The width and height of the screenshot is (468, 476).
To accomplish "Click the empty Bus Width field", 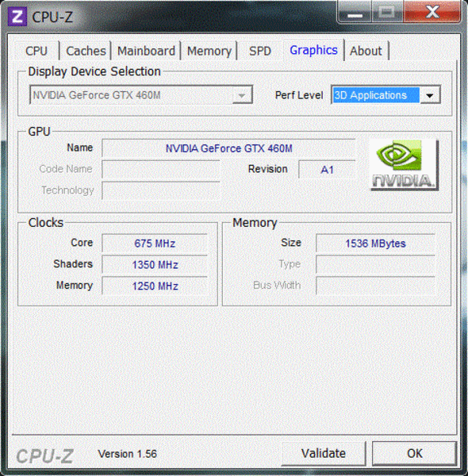I will click(375, 286).
